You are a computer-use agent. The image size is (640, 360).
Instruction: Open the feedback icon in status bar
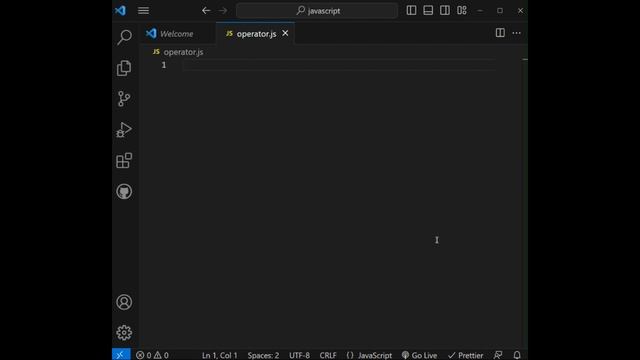tap(498, 355)
